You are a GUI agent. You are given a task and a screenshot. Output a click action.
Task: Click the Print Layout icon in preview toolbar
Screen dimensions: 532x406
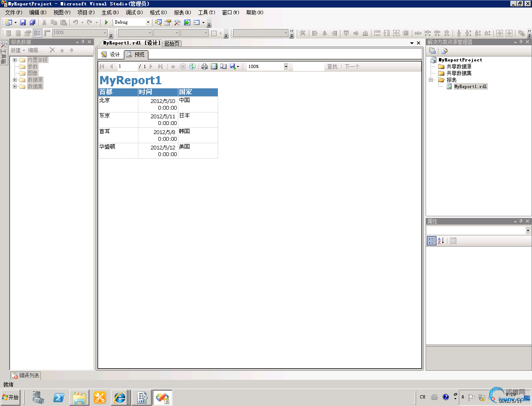pyautogui.click(x=214, y=66)
